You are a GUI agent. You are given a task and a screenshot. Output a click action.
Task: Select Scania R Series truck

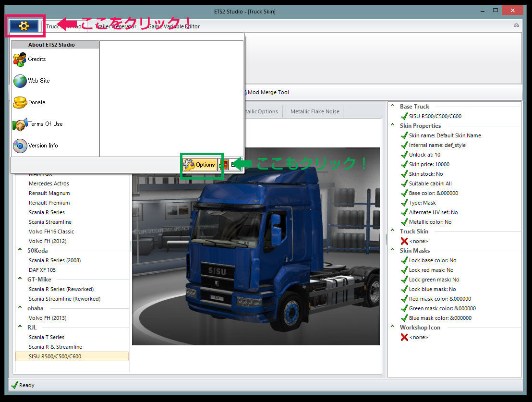pos(47,212)
